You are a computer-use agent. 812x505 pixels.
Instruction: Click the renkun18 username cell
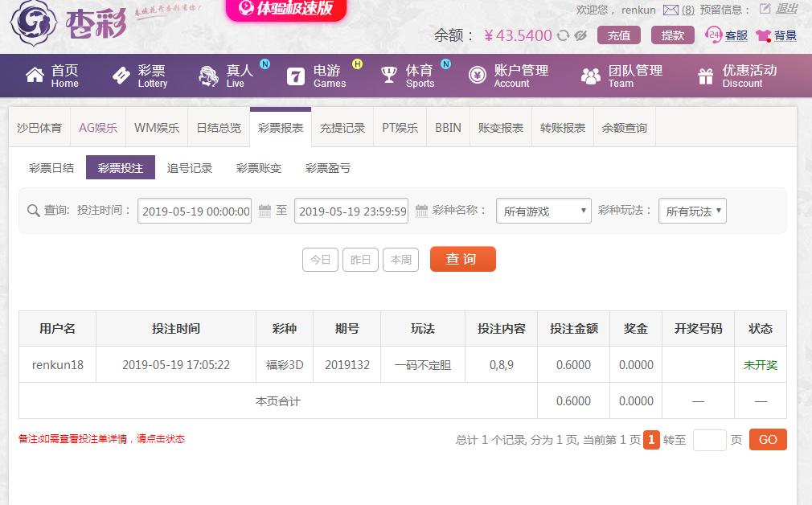[57, 364]
